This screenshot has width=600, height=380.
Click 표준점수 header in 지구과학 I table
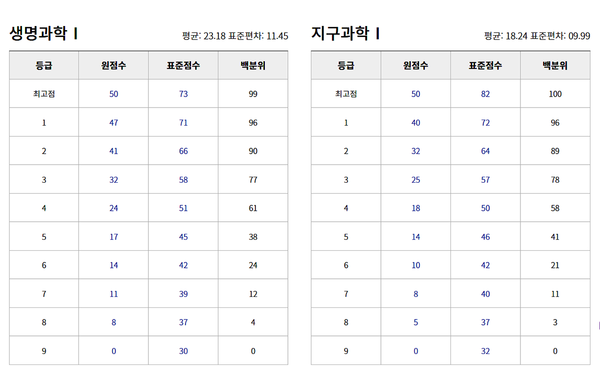tap(485, 65)
